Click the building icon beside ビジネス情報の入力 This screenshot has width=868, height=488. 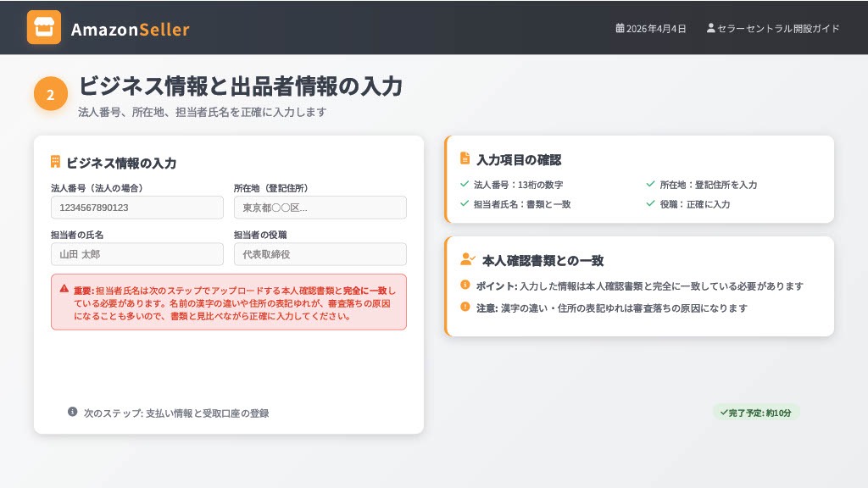click(56, 162)
